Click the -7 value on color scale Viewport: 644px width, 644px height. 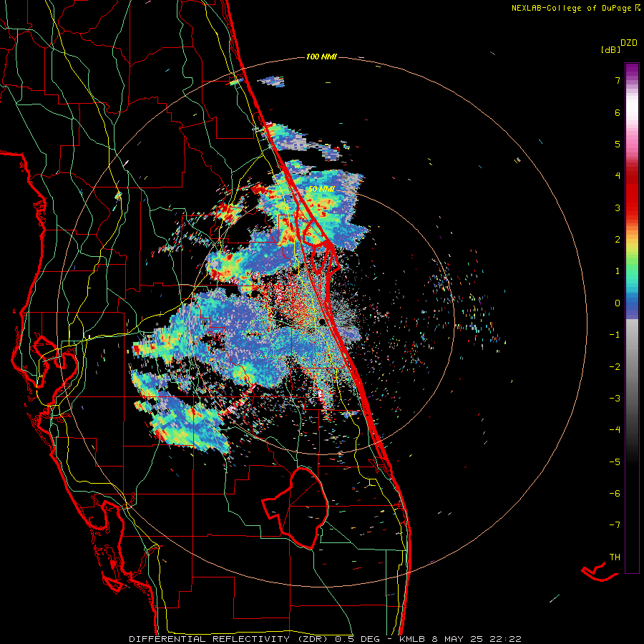point(615,525)
